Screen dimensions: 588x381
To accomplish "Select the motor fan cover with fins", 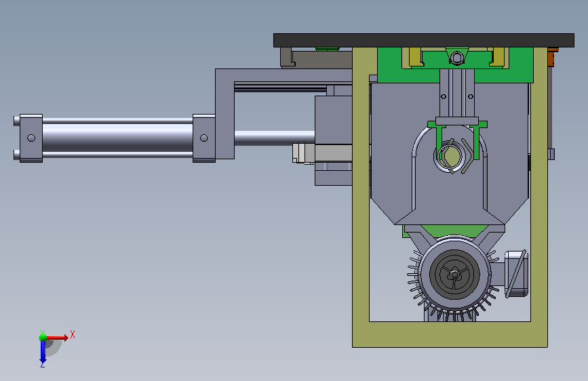I will [454, 275].
